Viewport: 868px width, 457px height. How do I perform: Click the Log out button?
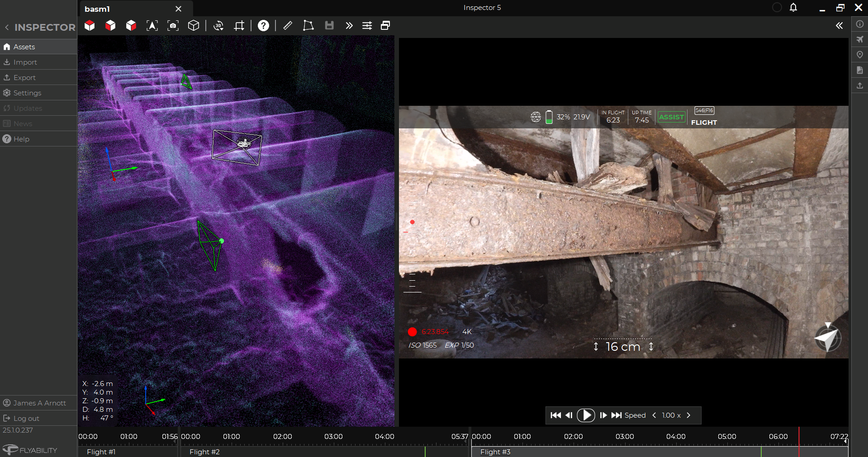[x=26, y=419]
